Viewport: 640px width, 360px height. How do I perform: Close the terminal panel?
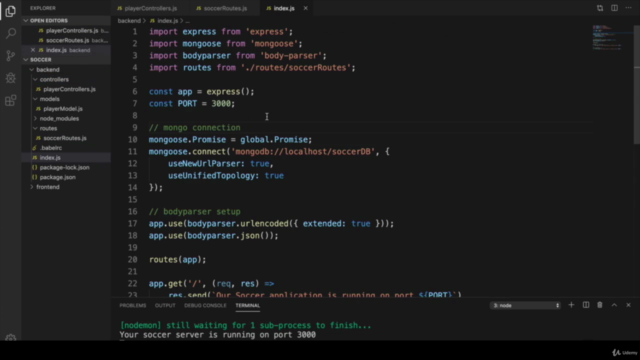[x=628, y=305]
